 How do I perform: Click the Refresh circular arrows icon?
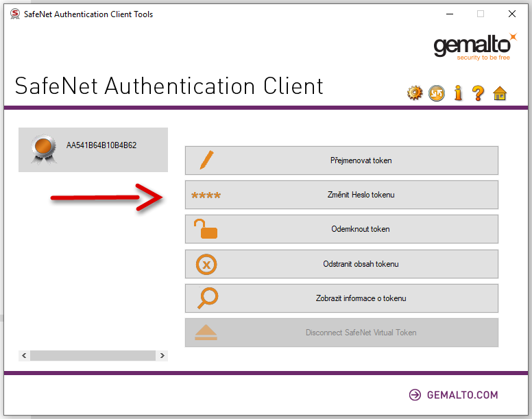(436, 93)
